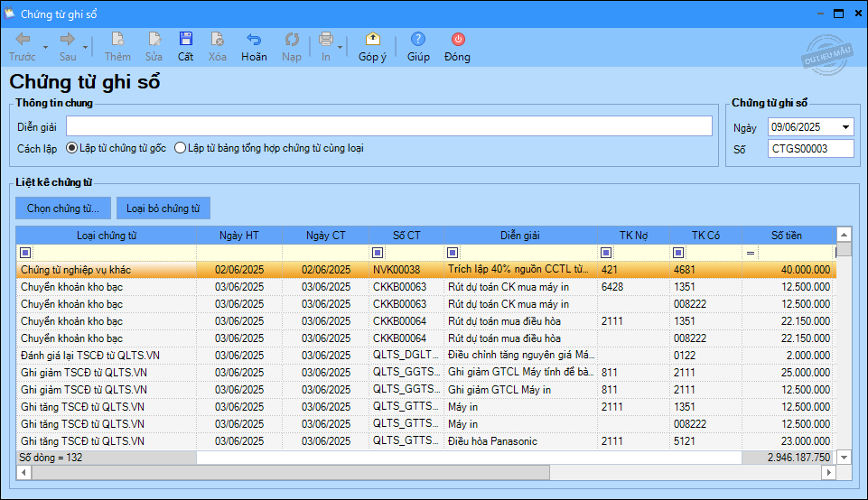Click cell NVK00038
868x500 pixels.
point(406,270)
